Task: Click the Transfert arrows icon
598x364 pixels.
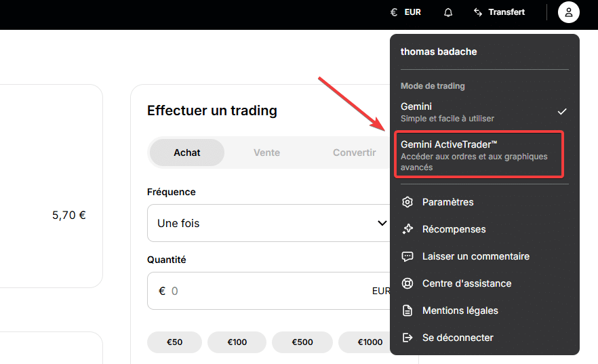Action: tap(478, 12)
